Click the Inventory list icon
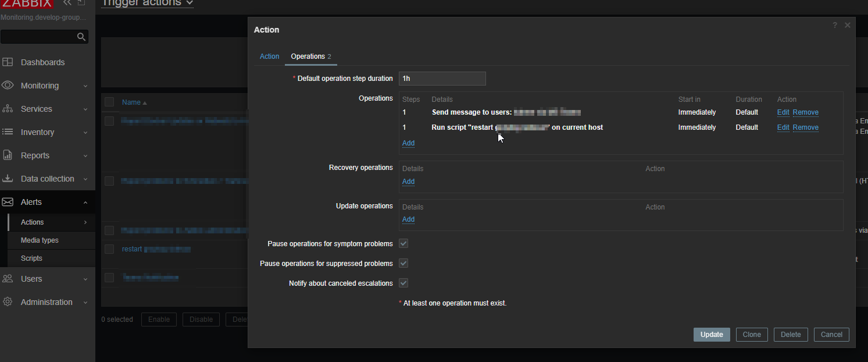Screen dimensions: 868x362 8,132
